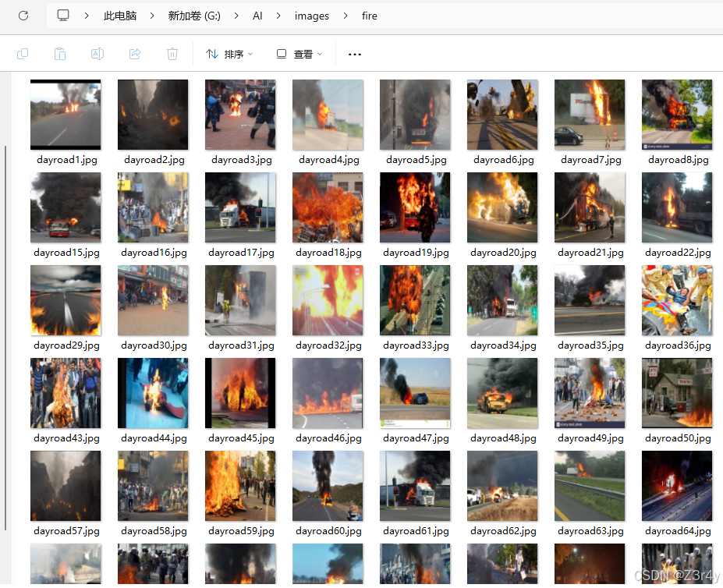Select the dayroad46.jpg thumbnail
The height and width of the screenshot is (588, 723).
[x=328, y=393]
